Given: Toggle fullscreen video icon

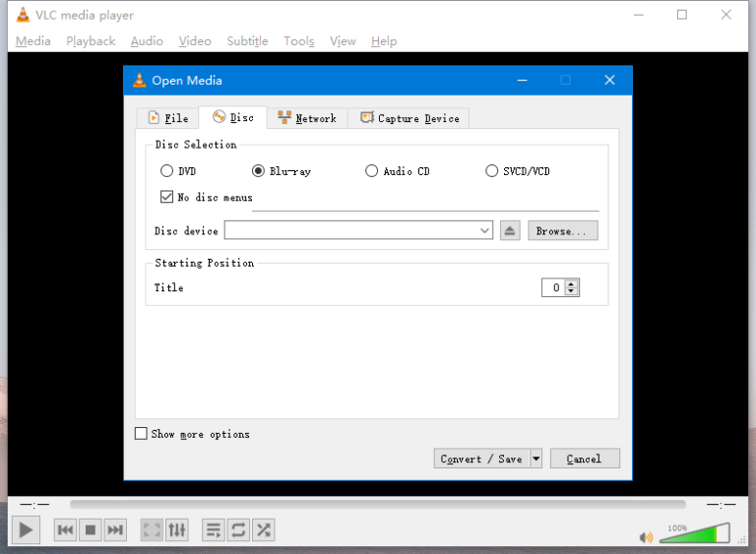Looking at the screenshot, I should 152,530.
